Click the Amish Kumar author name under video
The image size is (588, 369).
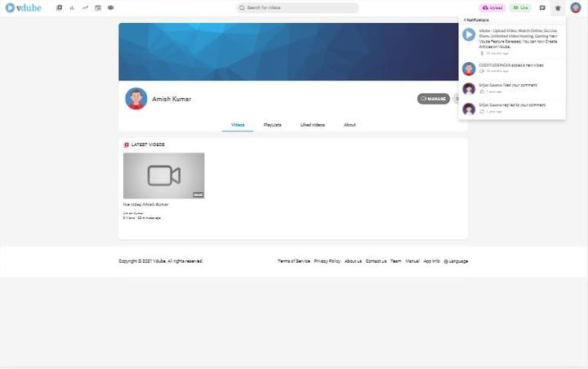tap(133, 213)
